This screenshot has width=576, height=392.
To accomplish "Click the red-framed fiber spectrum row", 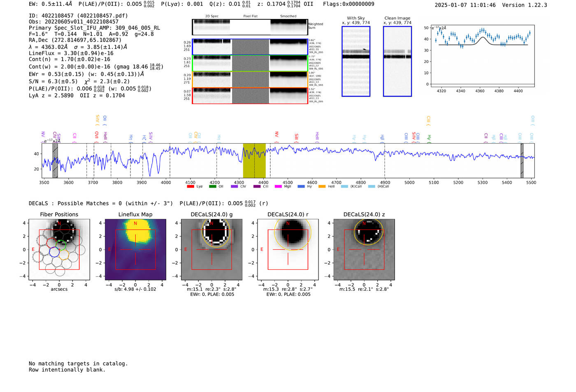I will click(250, 96).
